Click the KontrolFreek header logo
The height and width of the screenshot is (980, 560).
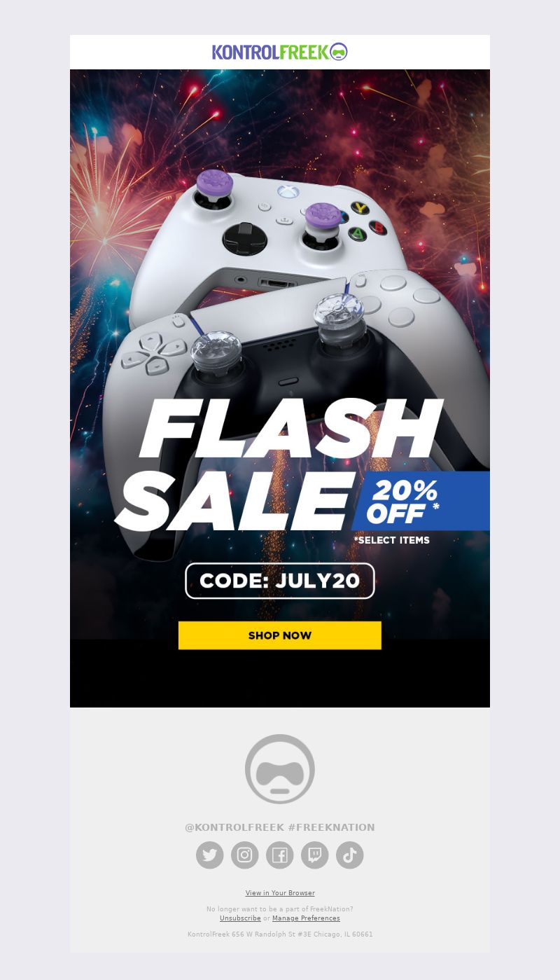pos(280,52)
